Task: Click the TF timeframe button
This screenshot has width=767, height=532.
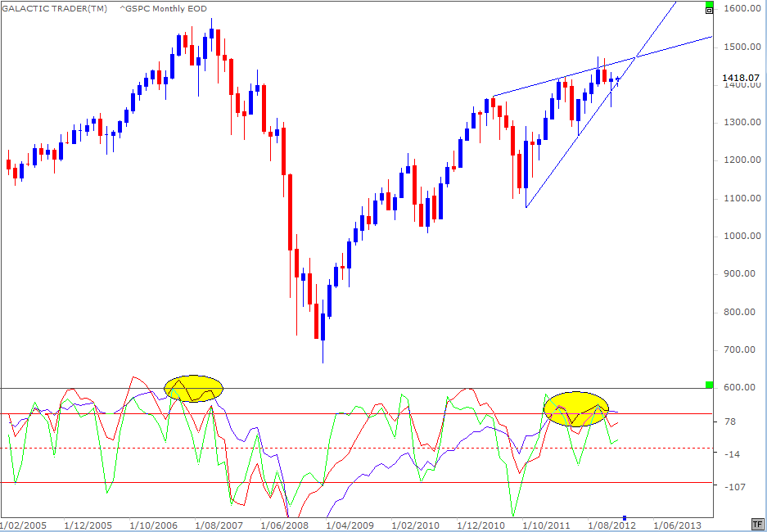Action: (757, 524)
